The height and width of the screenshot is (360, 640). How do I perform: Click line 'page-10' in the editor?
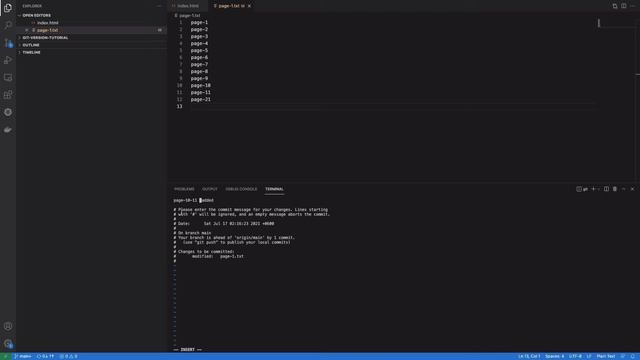point(200,85)
